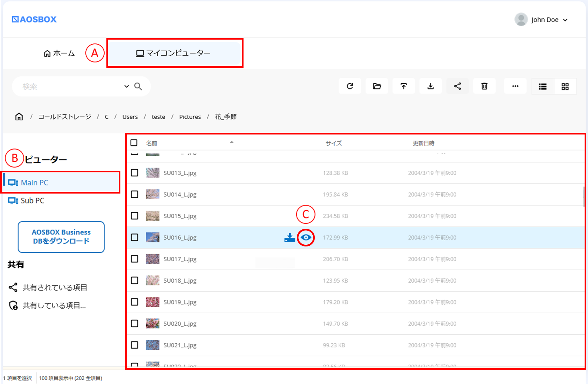The image size is (588, 384).
Task: Open the ホーム tab
Action: [59, 53]
